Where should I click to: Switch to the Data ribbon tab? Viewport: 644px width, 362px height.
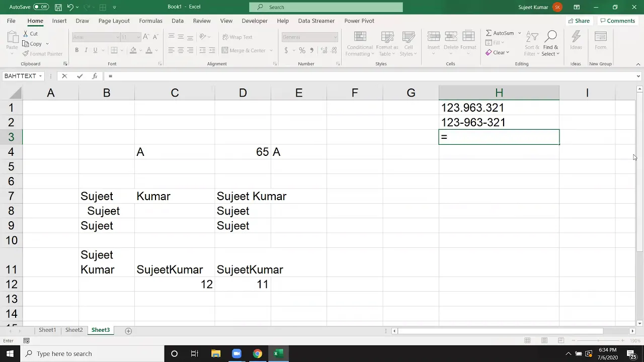click(178, 21)
